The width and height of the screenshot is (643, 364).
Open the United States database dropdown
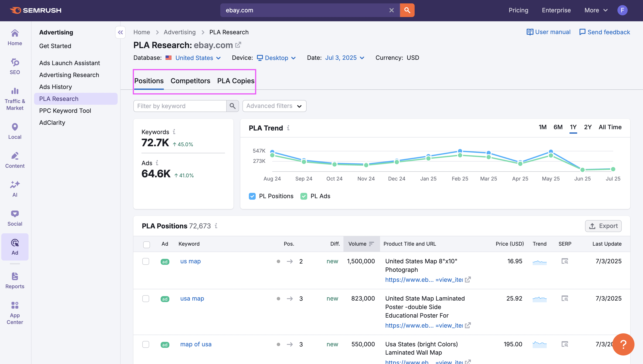pyautogui.click(x=198, y=58)
